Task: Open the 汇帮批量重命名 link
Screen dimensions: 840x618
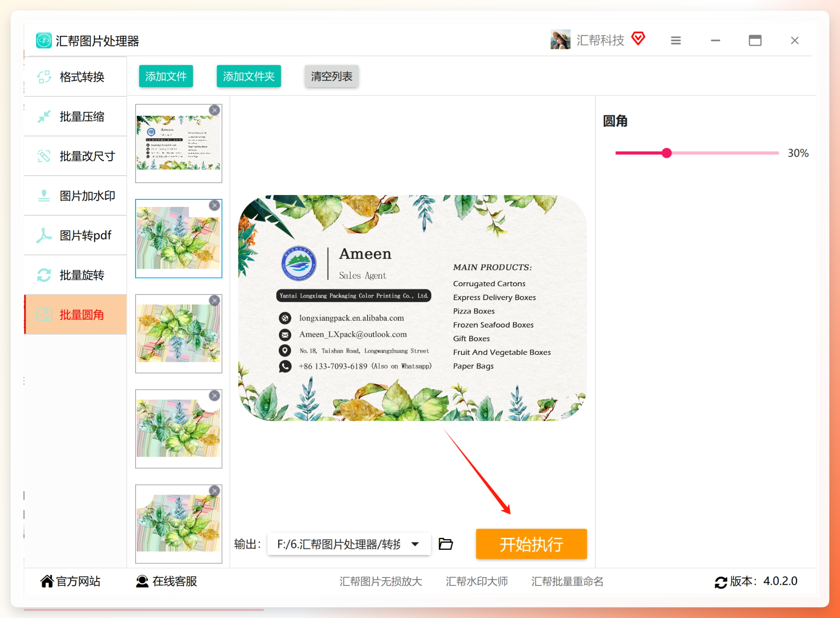Action: point(567,581)
